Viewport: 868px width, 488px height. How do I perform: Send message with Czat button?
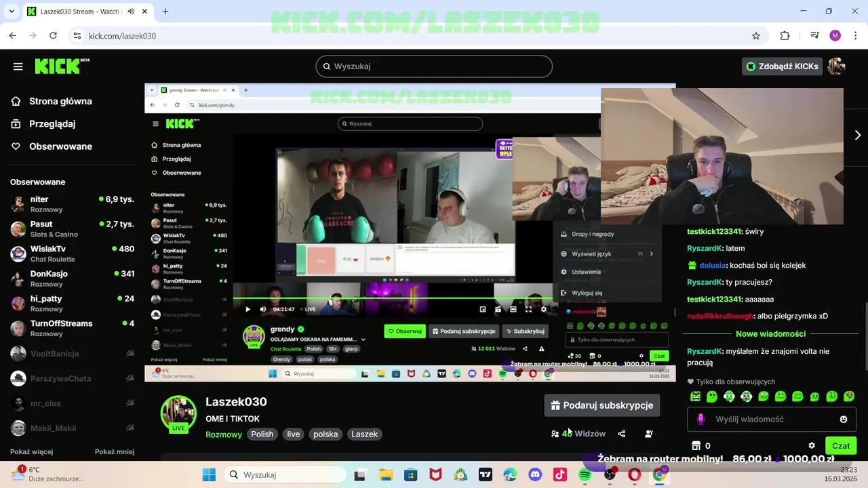841,445
